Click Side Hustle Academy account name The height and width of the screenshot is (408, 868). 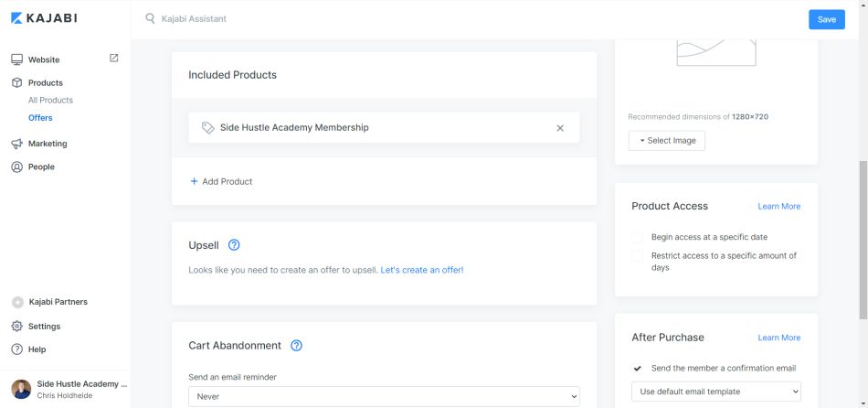[x=82, y=384]
